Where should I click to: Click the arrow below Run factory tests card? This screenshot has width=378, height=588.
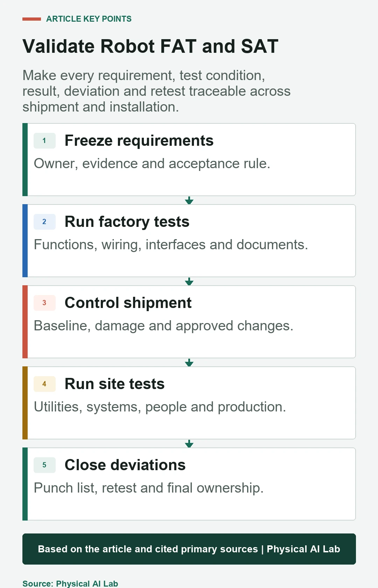pos(189,281)
